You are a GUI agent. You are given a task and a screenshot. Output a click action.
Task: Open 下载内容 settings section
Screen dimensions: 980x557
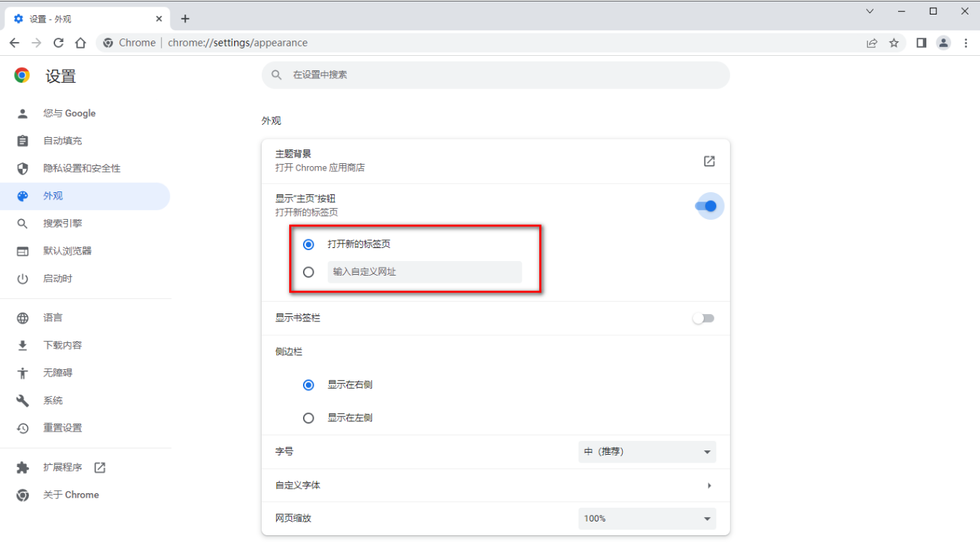(x=85, y=345)
